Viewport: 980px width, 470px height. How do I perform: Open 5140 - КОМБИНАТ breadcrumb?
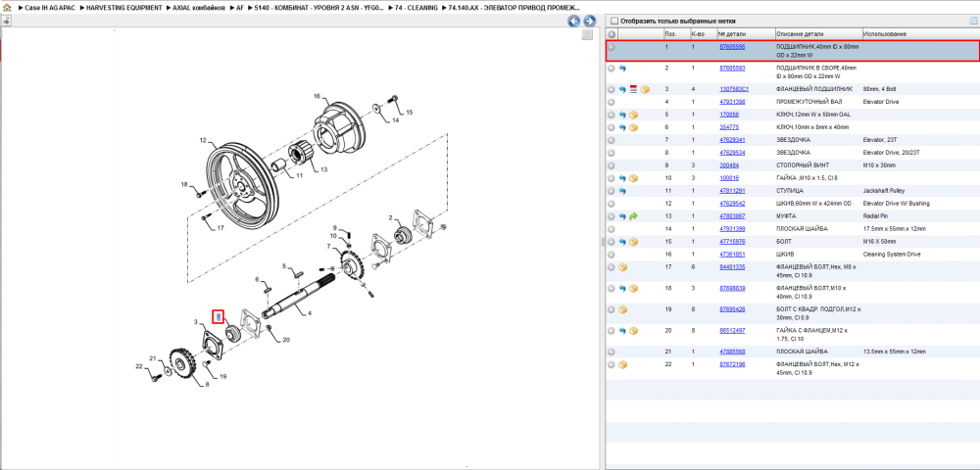click(x=318, y=8)
